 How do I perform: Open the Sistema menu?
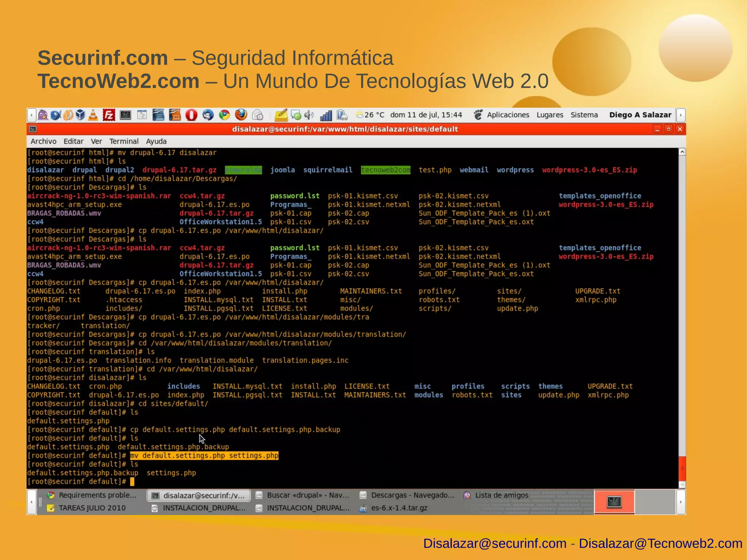pos(584,115)
